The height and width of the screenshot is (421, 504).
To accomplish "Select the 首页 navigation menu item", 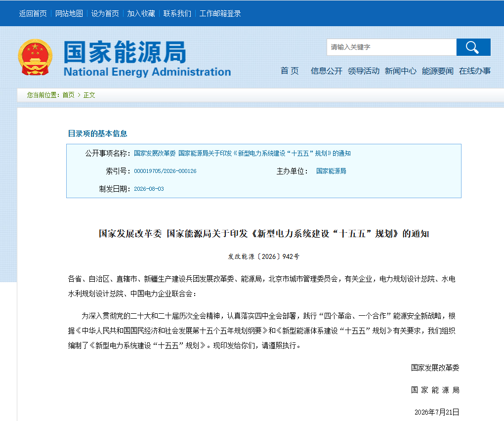I will 290,71.
